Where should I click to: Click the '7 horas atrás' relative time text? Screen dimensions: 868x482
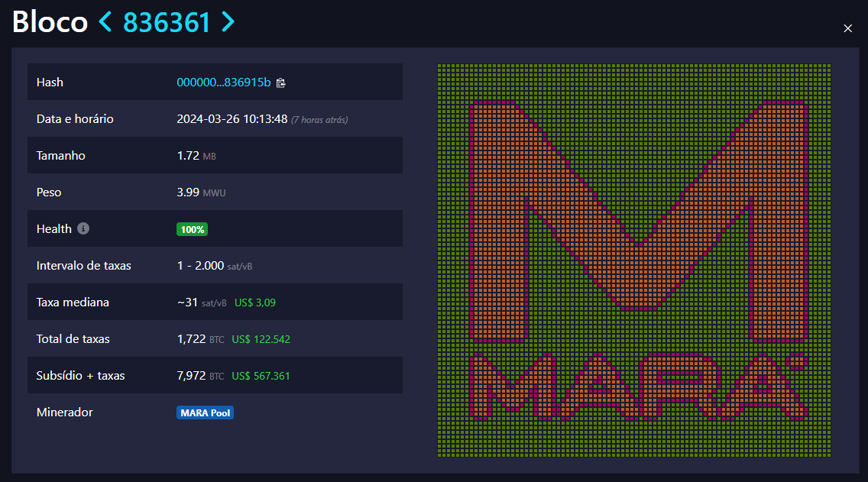(319, 120)
